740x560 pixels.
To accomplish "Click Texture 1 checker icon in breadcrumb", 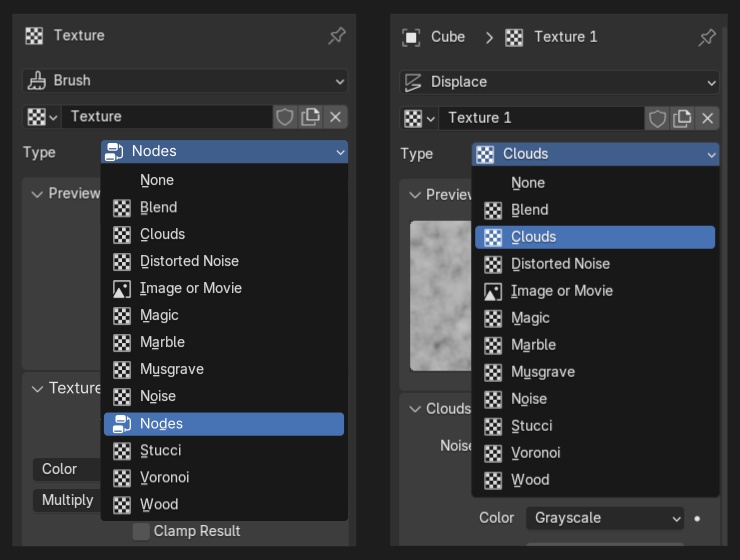I will (514, 37).
